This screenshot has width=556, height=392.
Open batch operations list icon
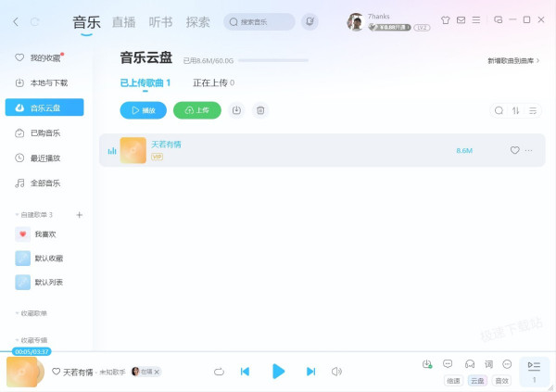pyautogui.click(x=533, y=110)
